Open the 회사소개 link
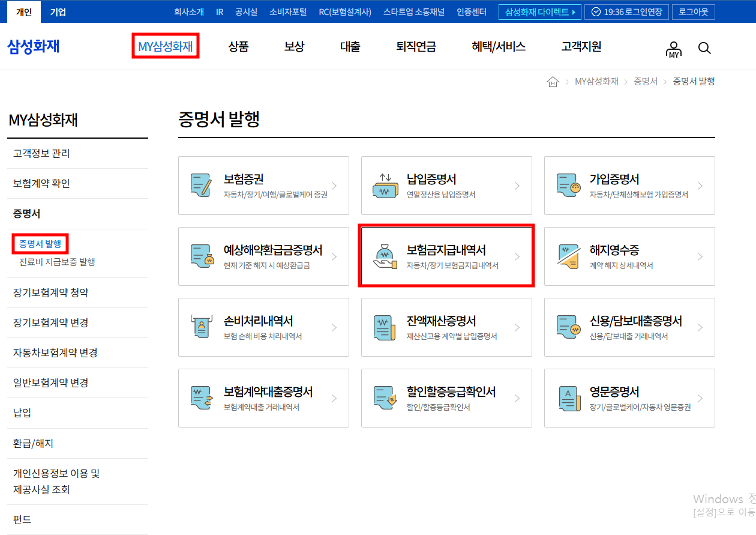 click(x=189, y=12)
